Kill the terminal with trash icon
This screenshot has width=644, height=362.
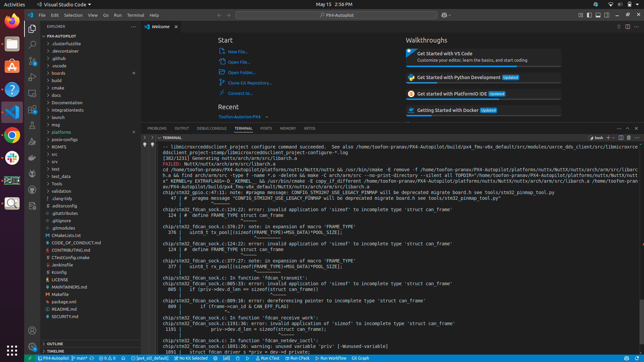click(x=629, y=138)
